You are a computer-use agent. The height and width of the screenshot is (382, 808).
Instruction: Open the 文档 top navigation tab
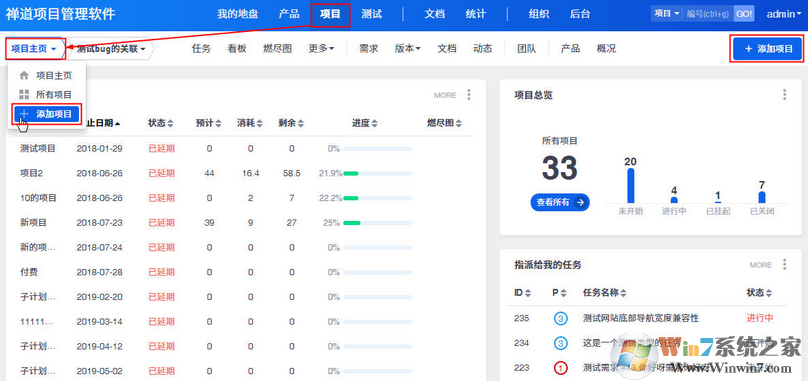tap(434, 14)
